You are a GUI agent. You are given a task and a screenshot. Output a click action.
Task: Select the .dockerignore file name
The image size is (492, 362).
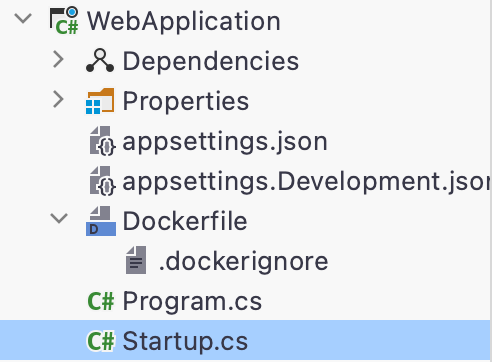[x=244, y=261]
